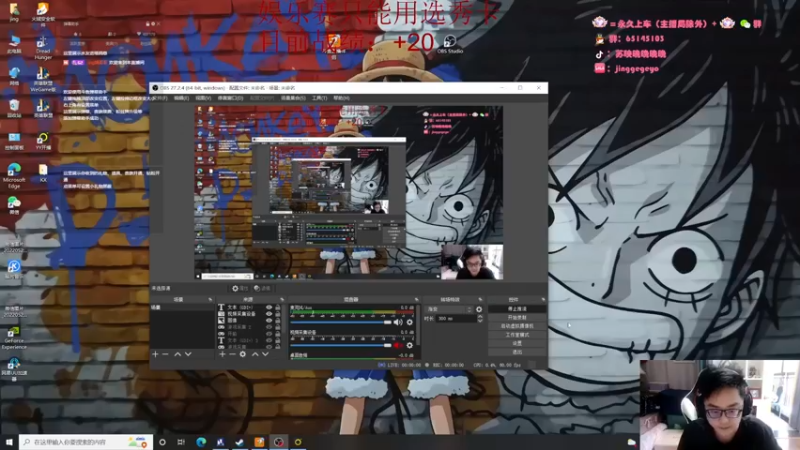Viewport: 800px width, 450px height.
Task: Open Task View in taskbar
Action: point(181,442)
